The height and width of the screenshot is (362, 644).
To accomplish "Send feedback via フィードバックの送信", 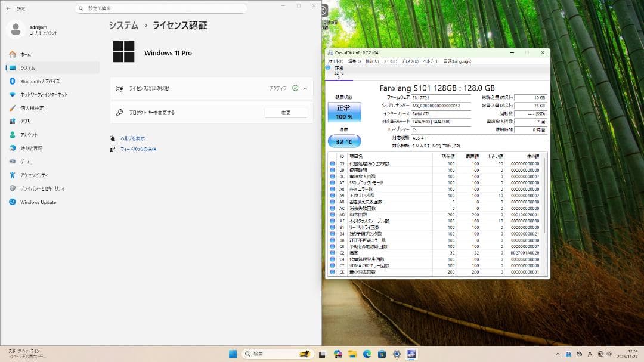I will 138,148.
